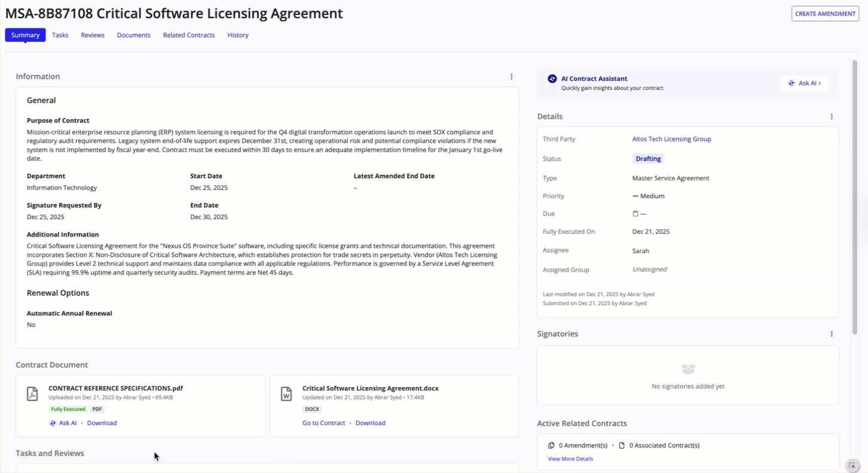The image size is (868, 473).
Task: Click the sparkle icon beside Ask AI link
Action: [53, 423]
